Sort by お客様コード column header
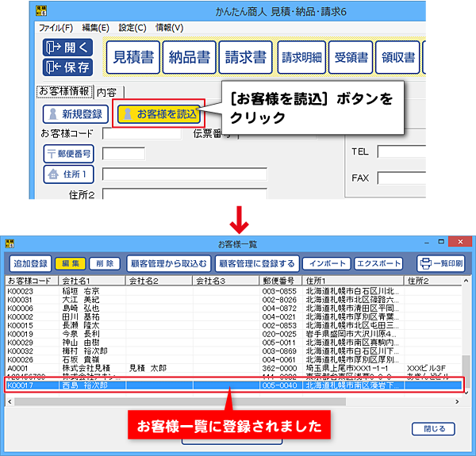The height and width of the screenshot is (456, 476). point(32,281)
